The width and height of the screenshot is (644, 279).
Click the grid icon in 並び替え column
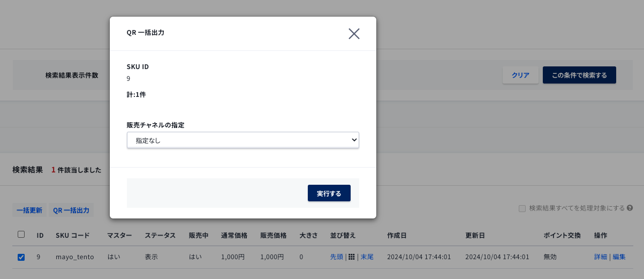click(352, 257)
